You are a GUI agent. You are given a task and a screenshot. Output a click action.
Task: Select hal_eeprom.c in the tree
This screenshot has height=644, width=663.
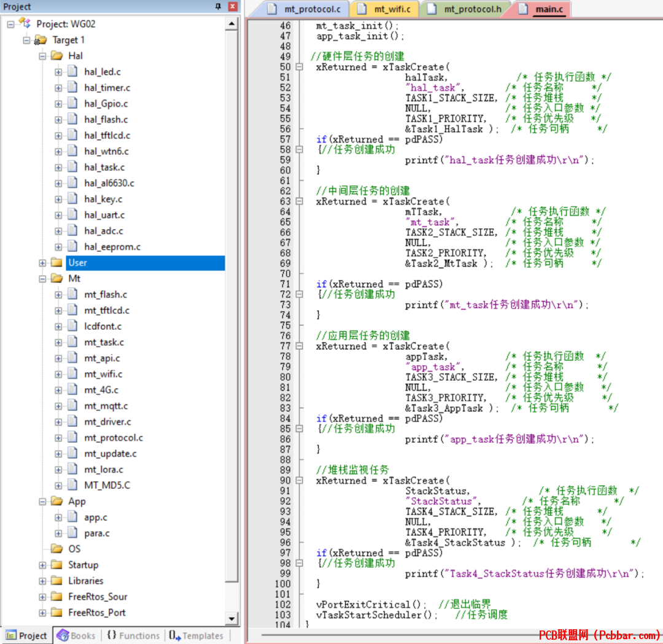click(112, 247)
